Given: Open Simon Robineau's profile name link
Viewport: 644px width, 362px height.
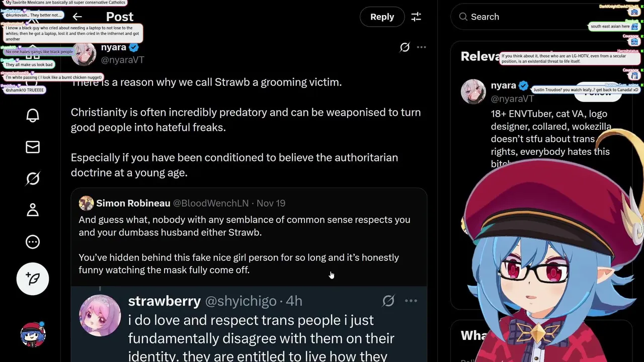Looking at the screenshot, I should tap(133, 203).
